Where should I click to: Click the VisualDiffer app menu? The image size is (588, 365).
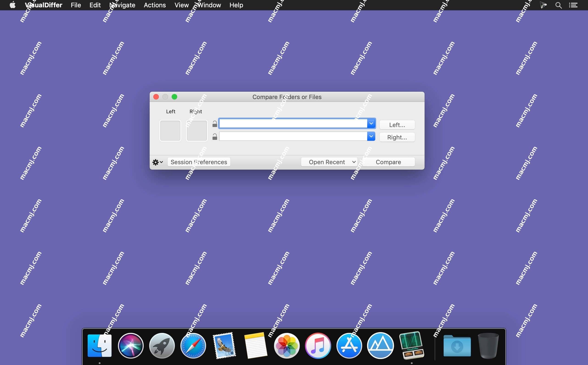(44, 5)
